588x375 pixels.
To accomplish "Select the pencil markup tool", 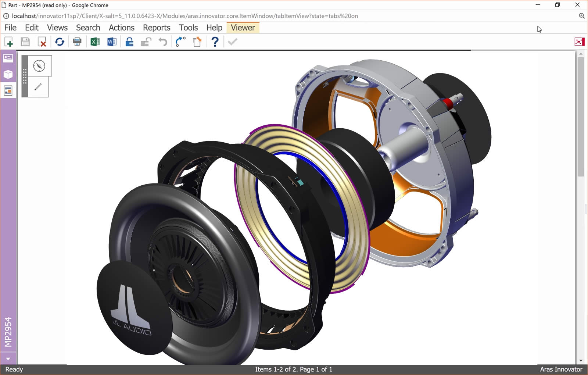I will 38,87.
